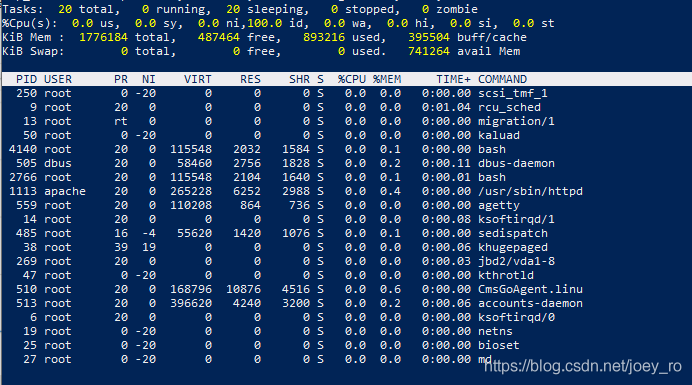Viewport: 692px width, 385px height.
Task: Select the sedispatch process name
Action: coord(513,233)
